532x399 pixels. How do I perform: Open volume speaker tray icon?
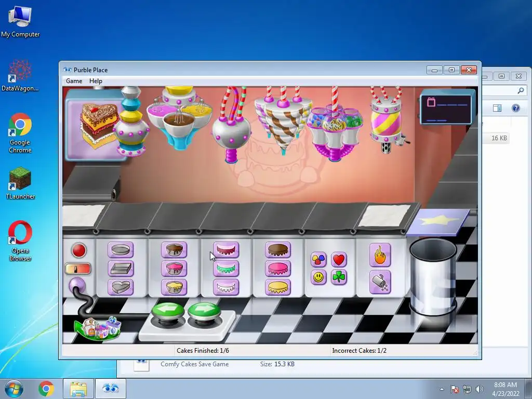[480, 389]
